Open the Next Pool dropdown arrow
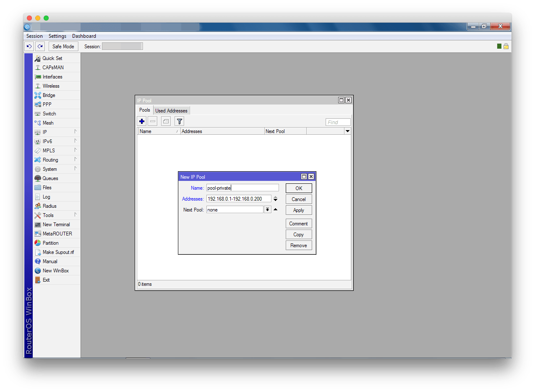 267,209
